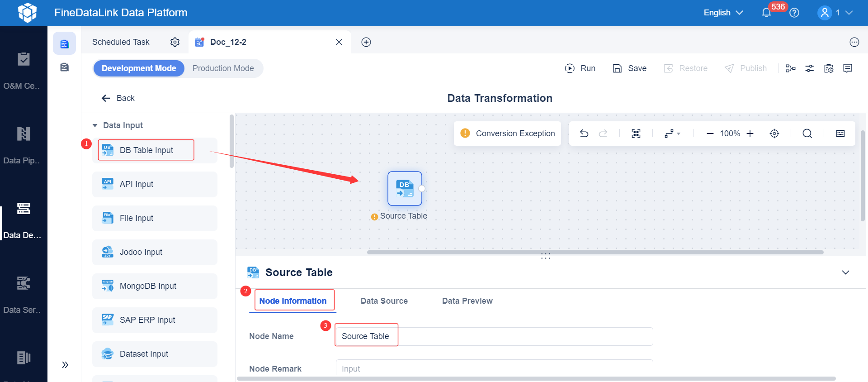The image size is (868, 382).
Task: Collapse the Data Input group
Action: (x=95, y=125)
